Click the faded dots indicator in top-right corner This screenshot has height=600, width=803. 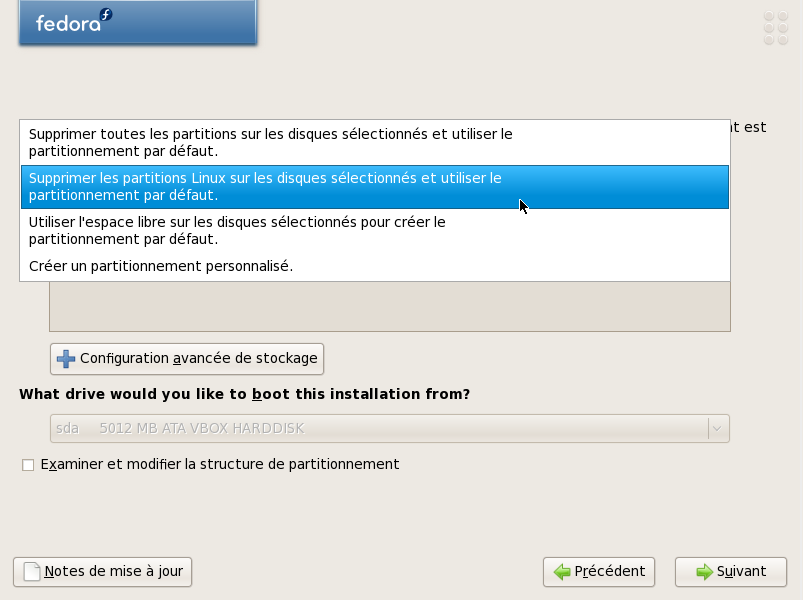coord(775,28)
